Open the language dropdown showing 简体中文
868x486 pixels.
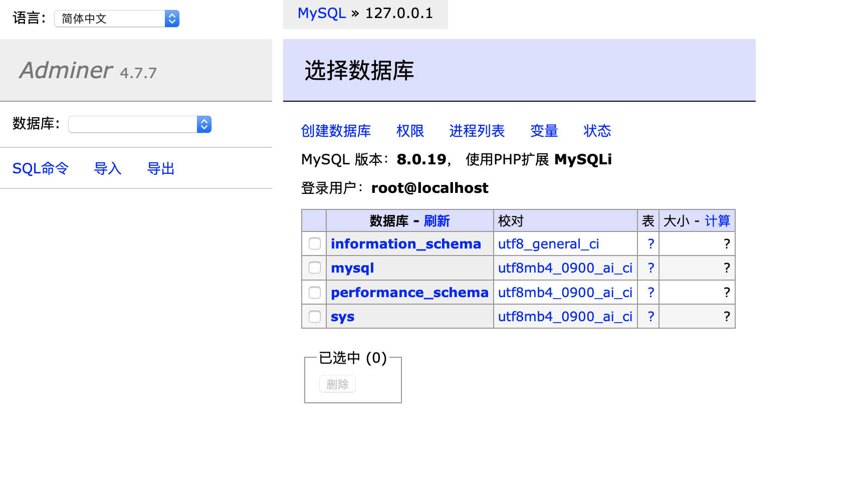[117, 19]
